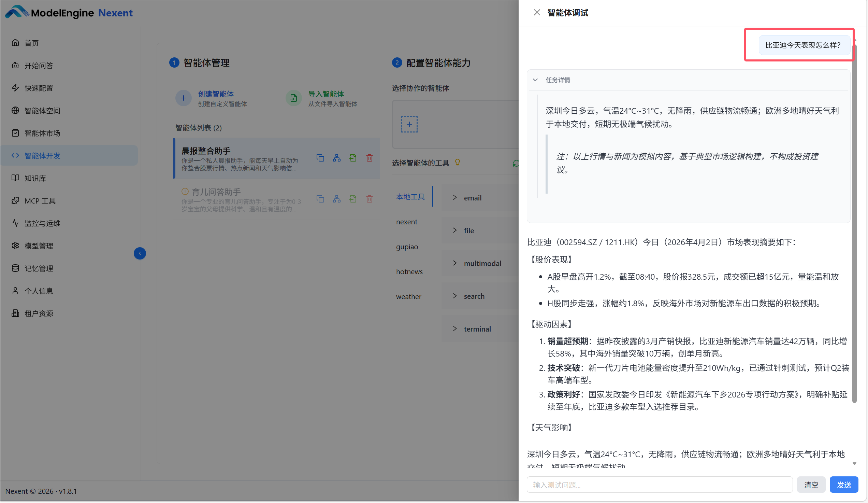Click the bold 技术突破 text
The image size is (868, 503).
(x=564, y=368)
